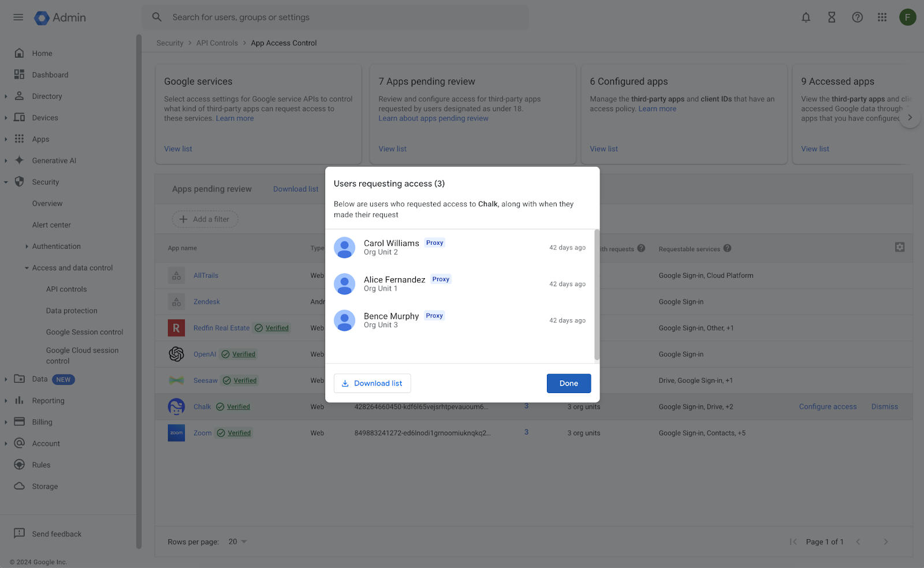The height and width of the screenshot is (568, 924).
Task: Open Google Cloud session control
Action: point(82,356)
